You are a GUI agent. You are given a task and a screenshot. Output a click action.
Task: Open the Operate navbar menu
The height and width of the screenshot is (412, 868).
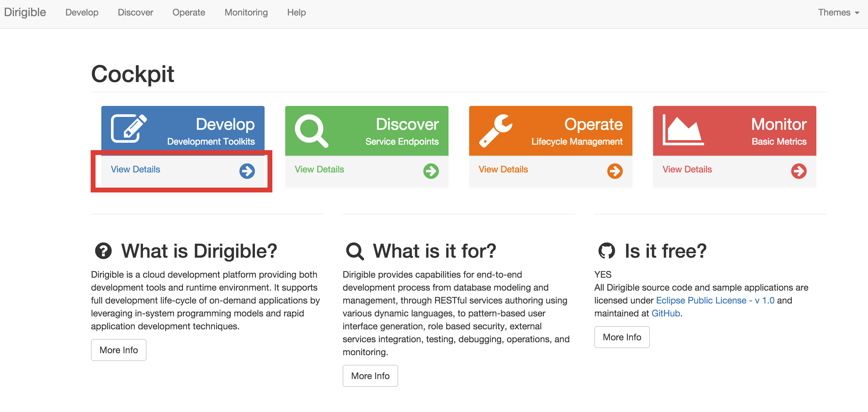(x=189, y=13)
